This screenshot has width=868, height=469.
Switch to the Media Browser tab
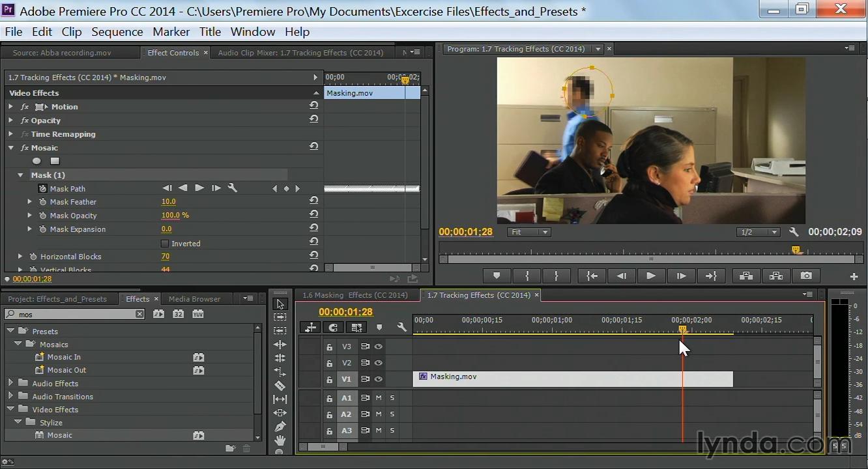point(194,299)
